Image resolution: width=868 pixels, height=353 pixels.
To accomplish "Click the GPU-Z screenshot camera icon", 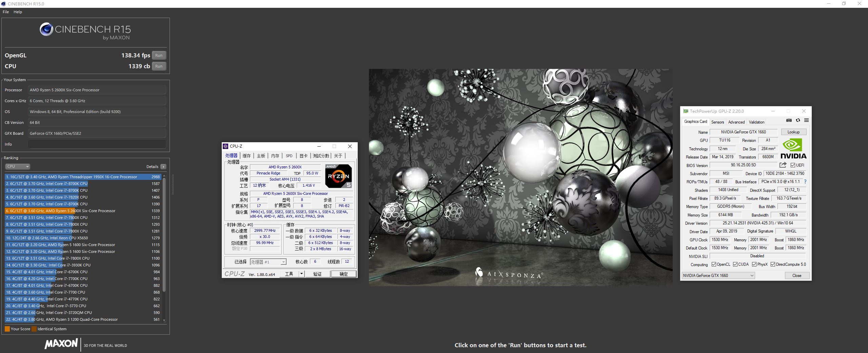I will tap(789, 120).
